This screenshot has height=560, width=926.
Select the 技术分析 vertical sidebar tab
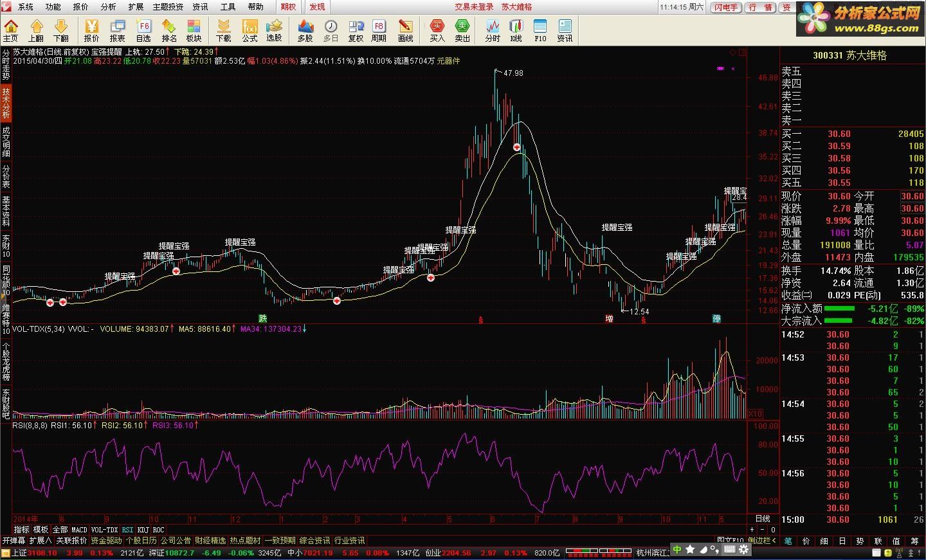point(6,103)
